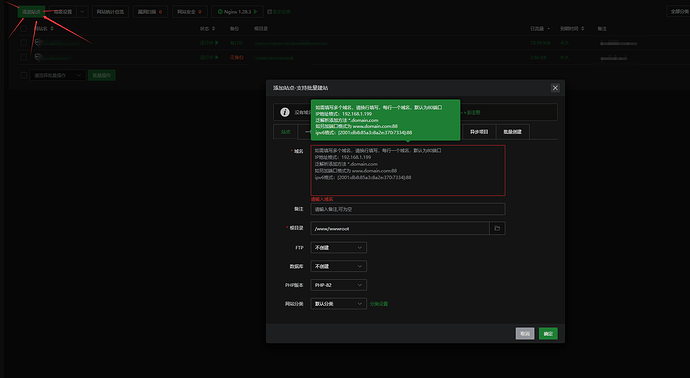Image resolution: width=690 pixels, height=378 pixels.
Task: Click the second site's running status
Action: [x=209, y=57]
